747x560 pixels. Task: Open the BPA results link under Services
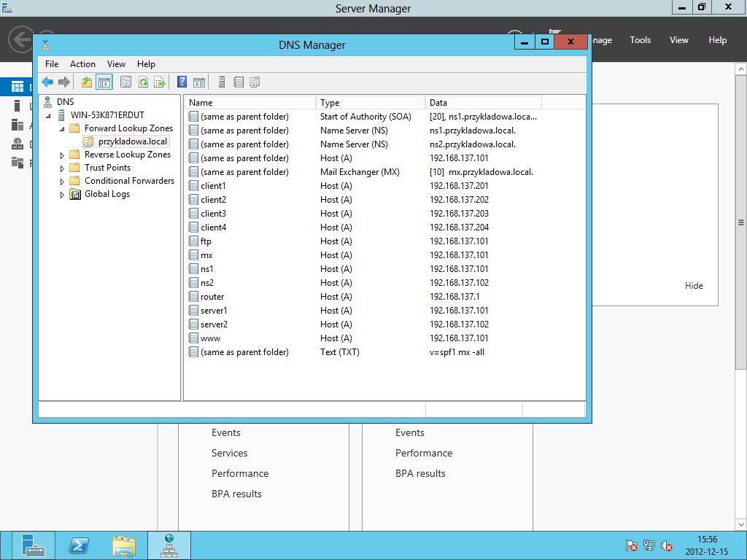pyautogui.click(x=236, y=494)
